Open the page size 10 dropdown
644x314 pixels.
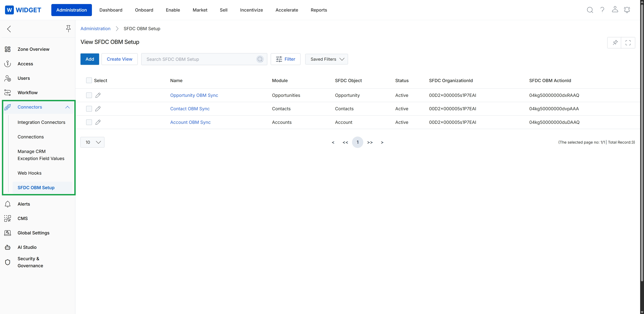[x=92, y=142]
